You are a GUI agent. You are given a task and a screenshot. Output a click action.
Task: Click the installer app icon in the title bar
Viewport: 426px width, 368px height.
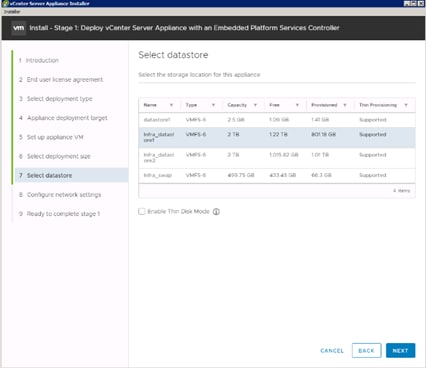(5, 3)
